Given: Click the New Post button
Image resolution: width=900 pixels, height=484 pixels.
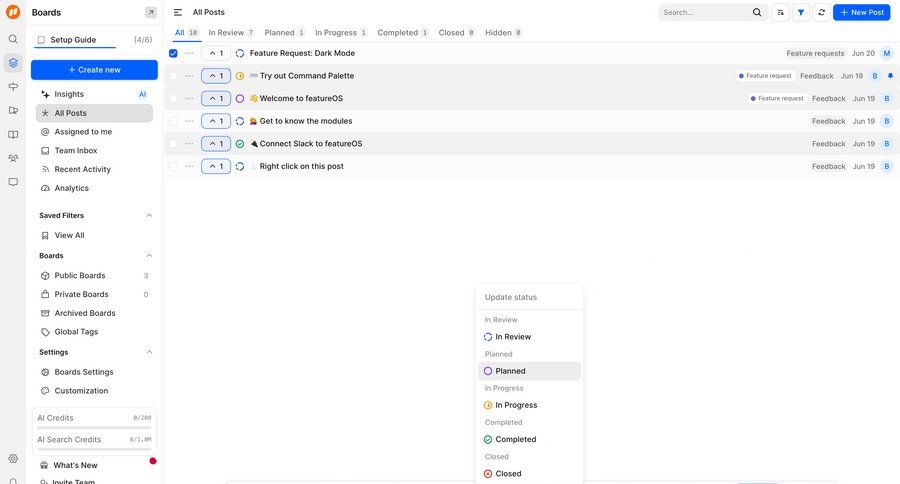Looking at the screenshot, I should point(862,12).
